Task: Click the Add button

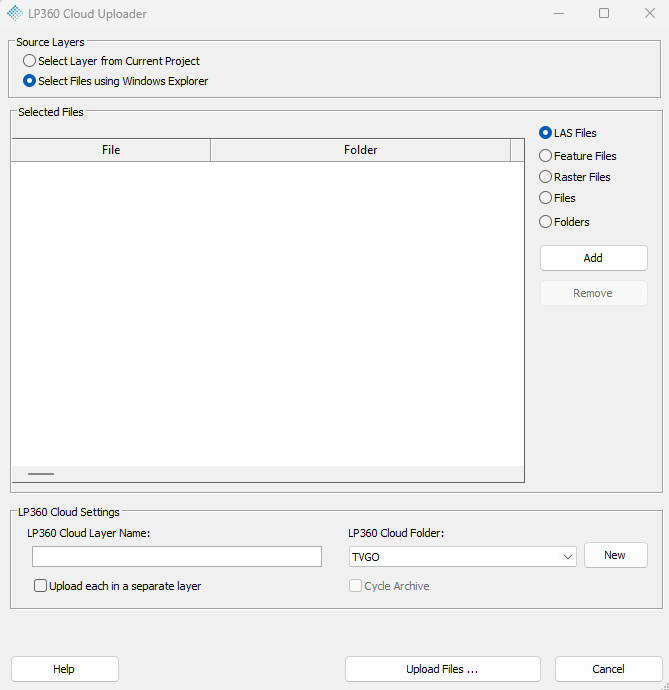Action: click(594, 258)
